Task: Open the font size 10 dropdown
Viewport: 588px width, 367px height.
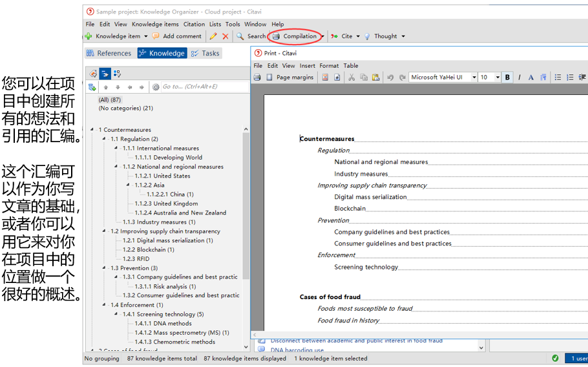Action: click(x=498, y=78)
